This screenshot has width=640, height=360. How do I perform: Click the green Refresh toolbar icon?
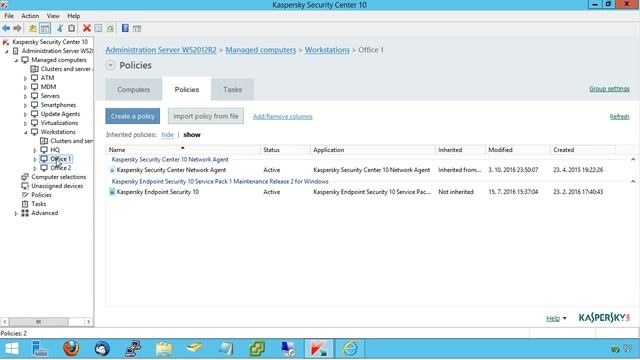(110, 28)
